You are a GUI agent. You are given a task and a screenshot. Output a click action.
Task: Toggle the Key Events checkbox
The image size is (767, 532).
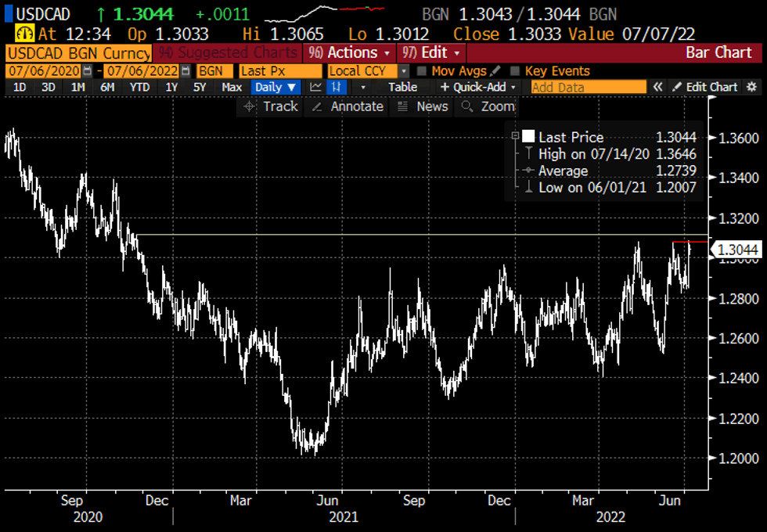click(516, 70)
